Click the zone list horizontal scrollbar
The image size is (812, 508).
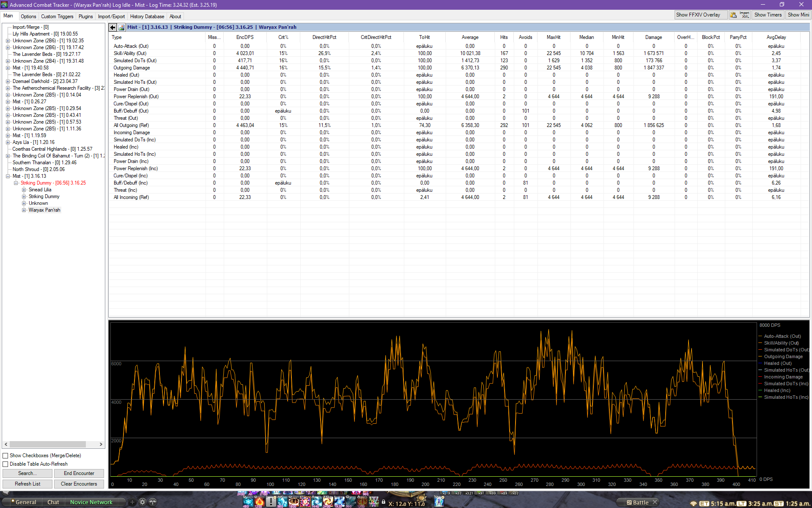tap(47, 444)
